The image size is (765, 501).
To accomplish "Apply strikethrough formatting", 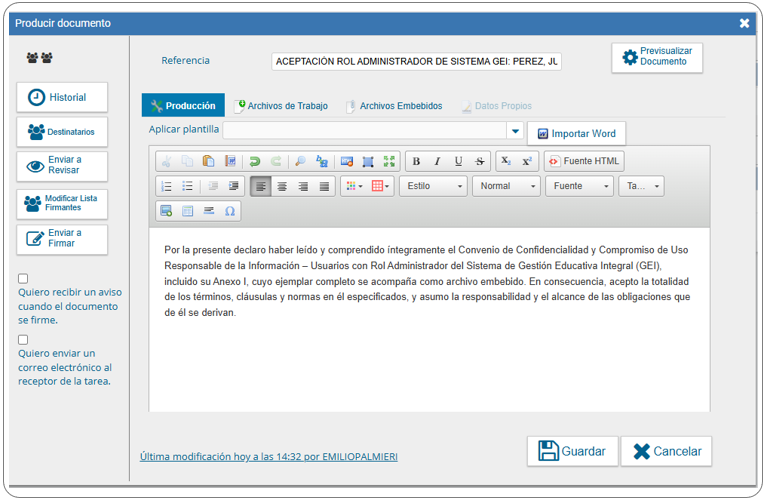I will (x=480, y=161).
